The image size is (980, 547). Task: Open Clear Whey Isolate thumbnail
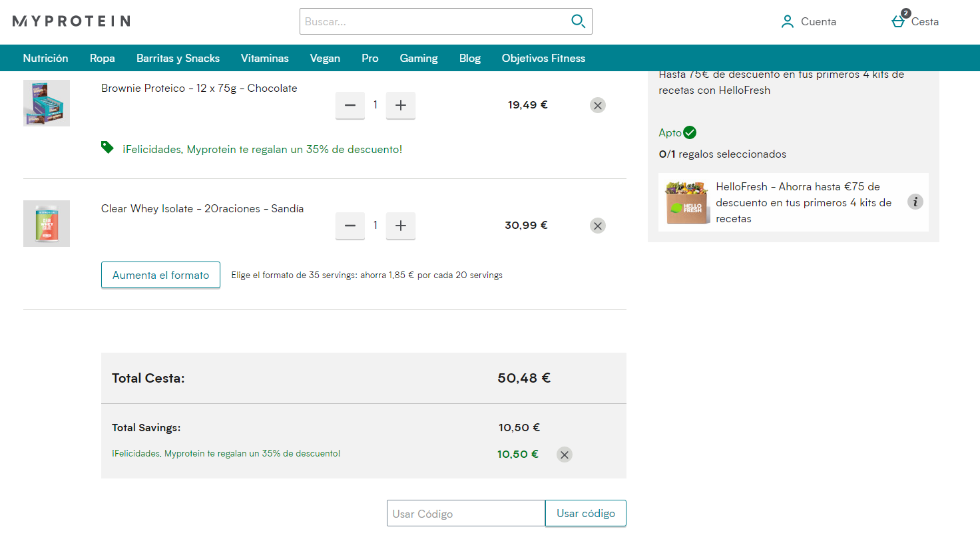(47, 224)
